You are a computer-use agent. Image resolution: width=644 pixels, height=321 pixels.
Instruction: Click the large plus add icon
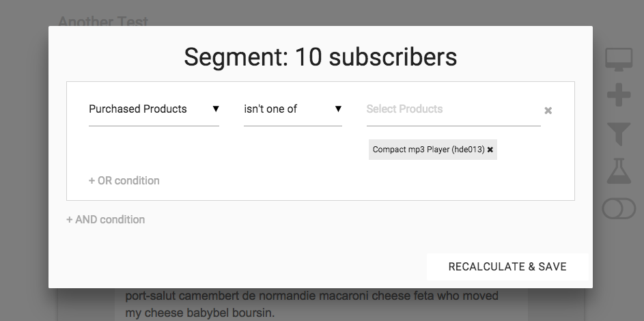619,95
